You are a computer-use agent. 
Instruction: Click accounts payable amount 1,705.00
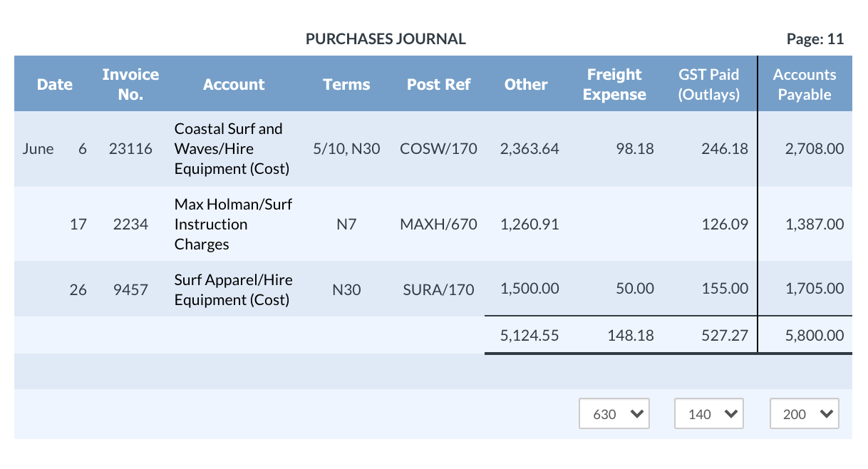click(x=815, y=289)
